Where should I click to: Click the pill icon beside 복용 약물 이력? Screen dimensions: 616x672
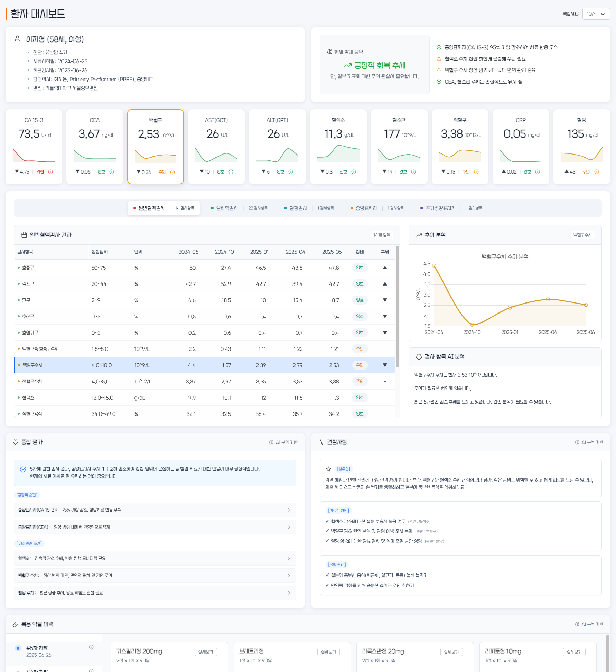tap(16, 624)
